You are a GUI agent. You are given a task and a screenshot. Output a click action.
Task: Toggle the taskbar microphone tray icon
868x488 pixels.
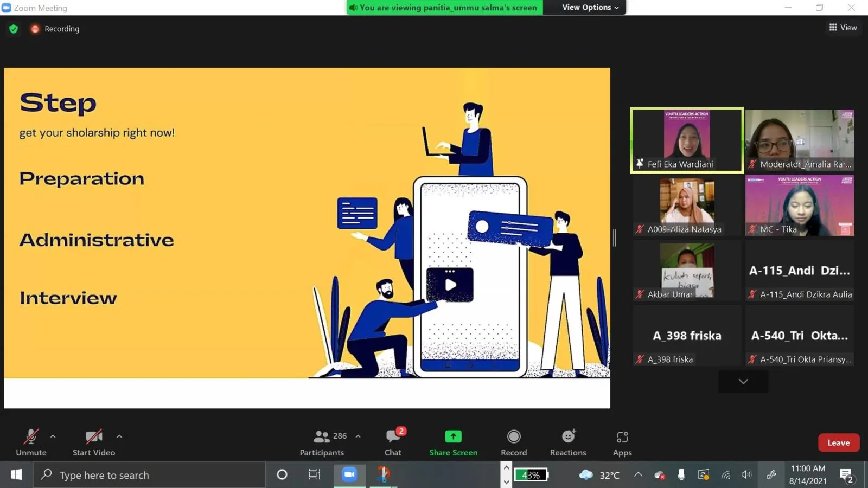point(681,475)
